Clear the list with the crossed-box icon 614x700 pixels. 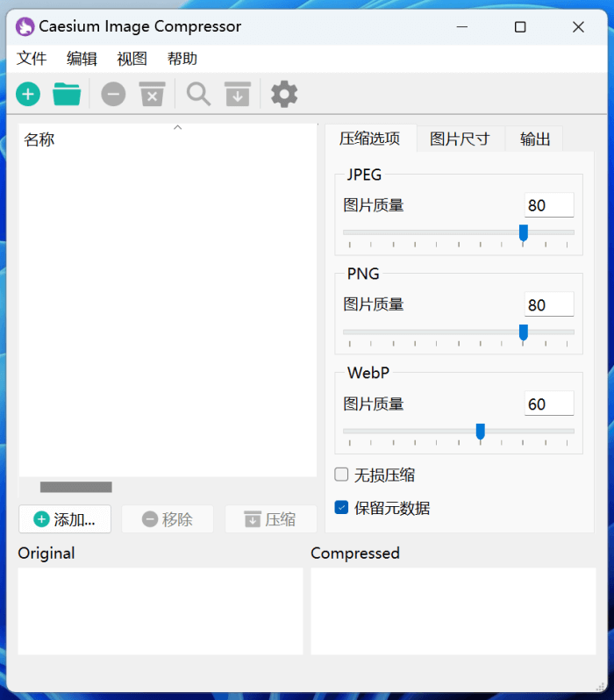coord(153,94)
